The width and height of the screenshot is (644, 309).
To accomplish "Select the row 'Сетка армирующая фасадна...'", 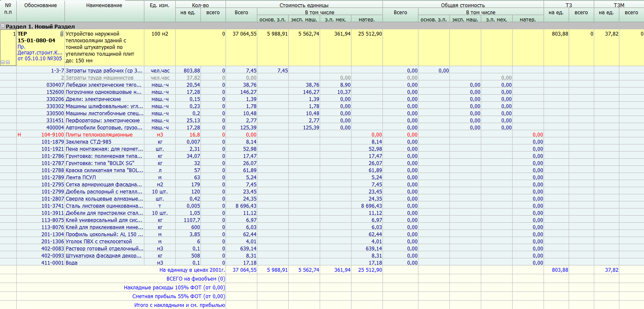I will 322,184.
